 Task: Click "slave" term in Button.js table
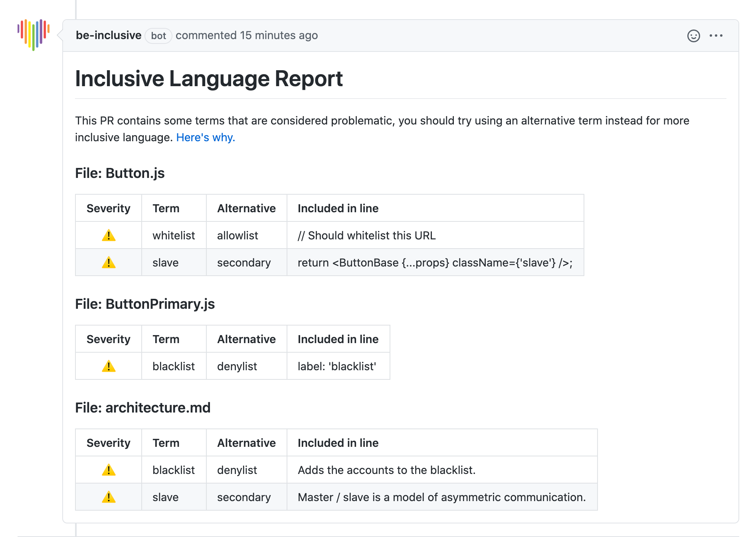pos(174,263)
